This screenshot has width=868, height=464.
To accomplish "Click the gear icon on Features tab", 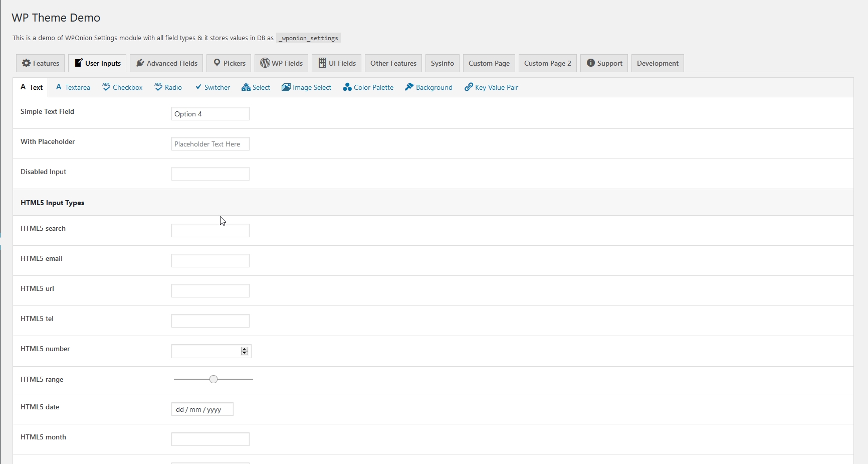I will tap(26, 63).
